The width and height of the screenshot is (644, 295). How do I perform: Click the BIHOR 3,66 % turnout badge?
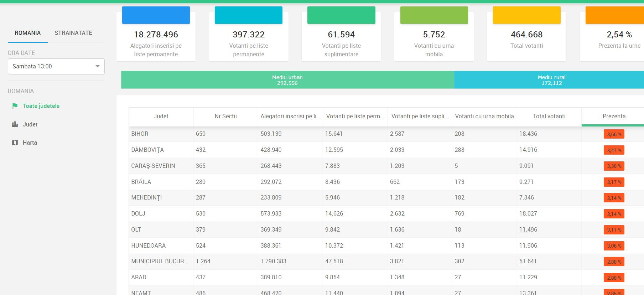[614, 134]
